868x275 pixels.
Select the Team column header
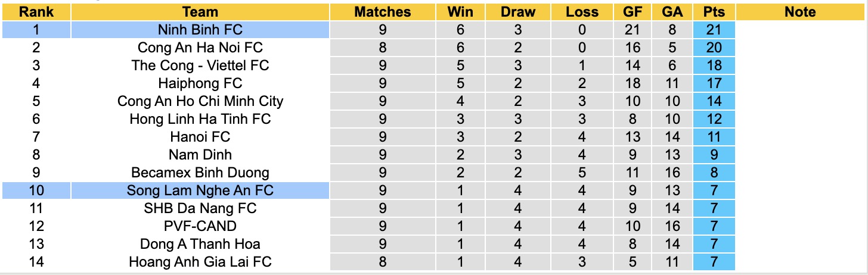(200, 12)
